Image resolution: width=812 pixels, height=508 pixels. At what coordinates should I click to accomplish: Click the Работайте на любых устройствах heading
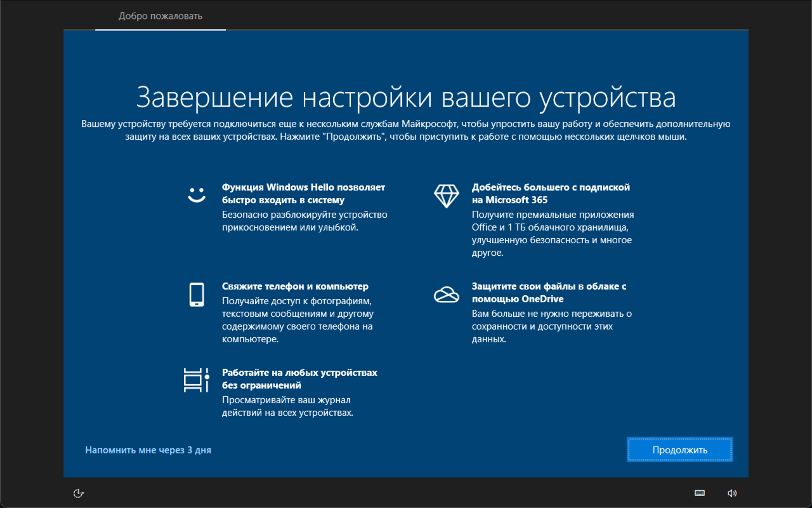[x=299, y=379]
